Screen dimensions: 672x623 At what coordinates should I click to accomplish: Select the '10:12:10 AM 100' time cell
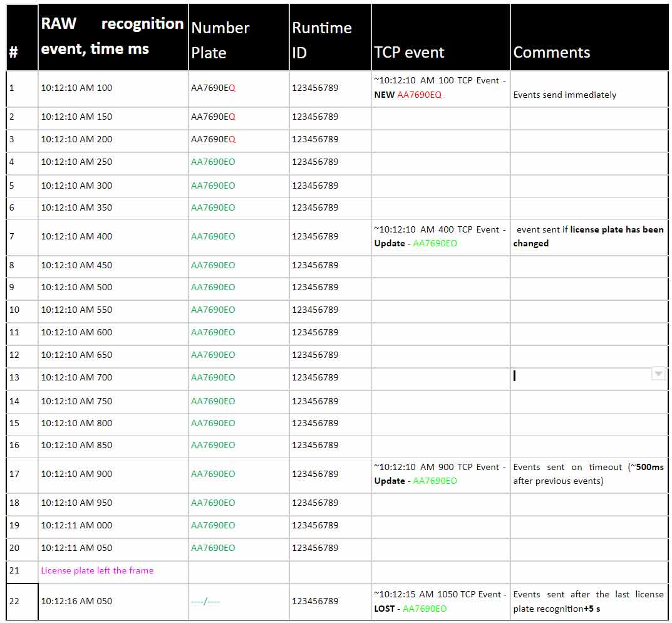point(77,88)
